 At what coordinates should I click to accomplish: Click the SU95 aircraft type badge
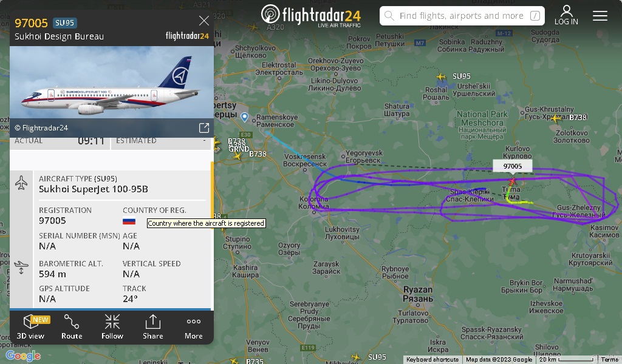coord(64,23)
